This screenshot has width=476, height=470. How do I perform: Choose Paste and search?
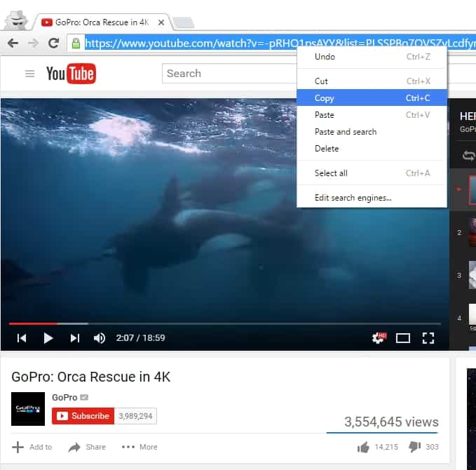372,132
